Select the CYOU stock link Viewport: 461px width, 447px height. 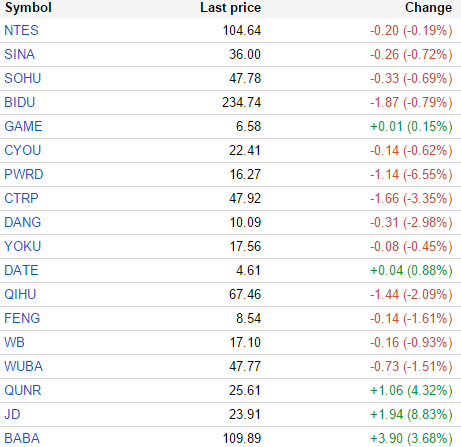click(22, 150)
